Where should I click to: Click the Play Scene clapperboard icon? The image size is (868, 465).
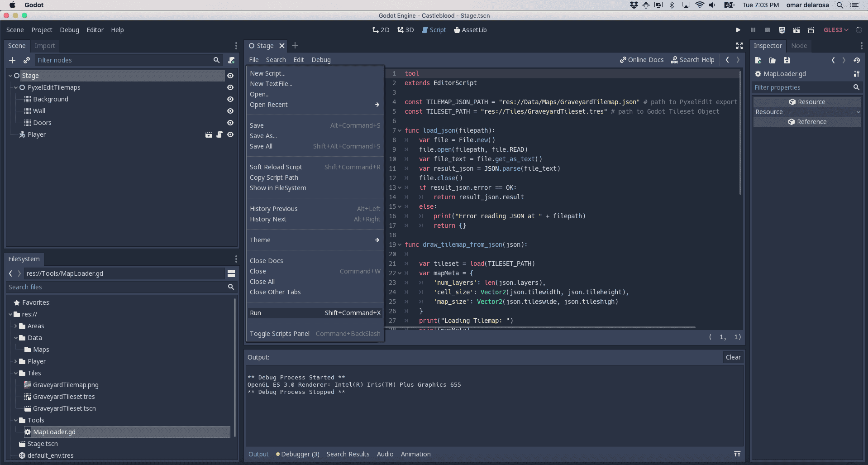tap(796, 30)
